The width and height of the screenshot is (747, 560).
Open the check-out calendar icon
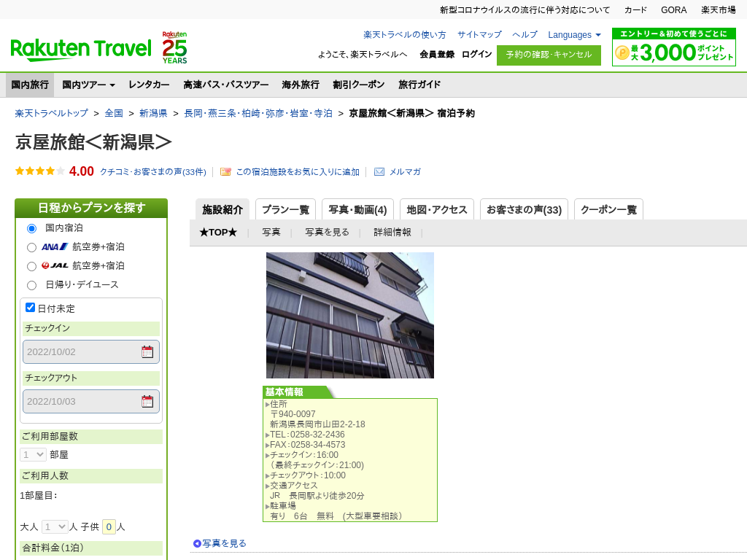click(x=147, y=402)
